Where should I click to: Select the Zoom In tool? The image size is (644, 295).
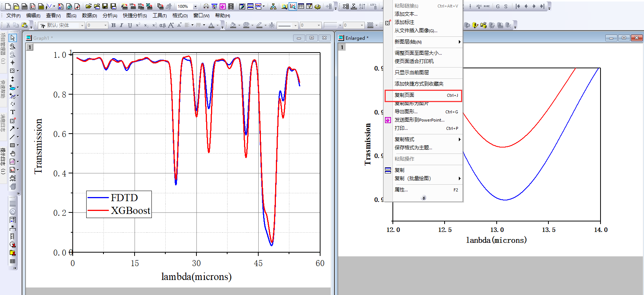[x=13, y=46]
